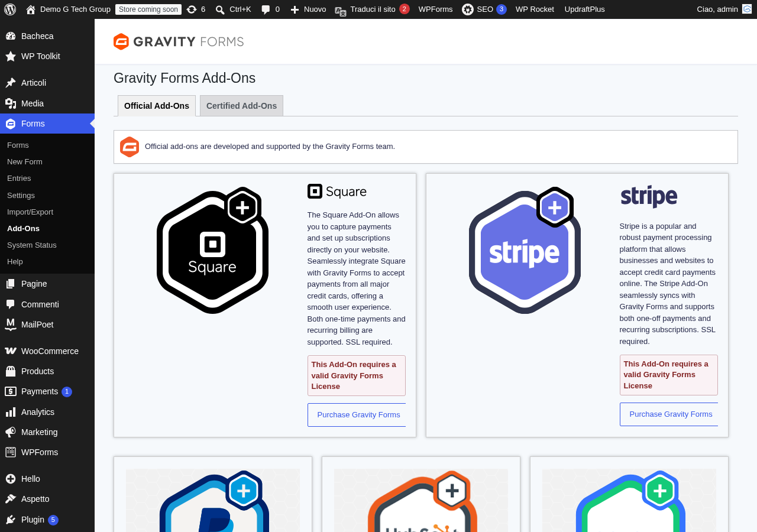Open WP Rocket in the admin bar
Viewport: 757px width, 532px height.
click(x=535, y=9)
